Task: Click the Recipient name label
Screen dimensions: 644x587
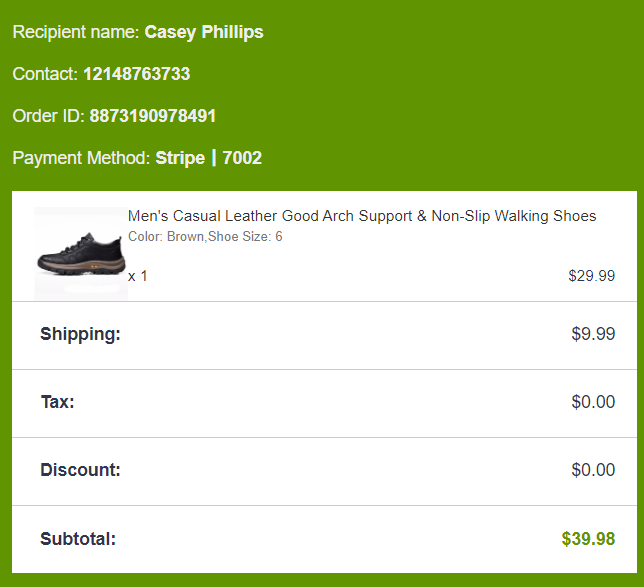Action: tap(76, 32)
